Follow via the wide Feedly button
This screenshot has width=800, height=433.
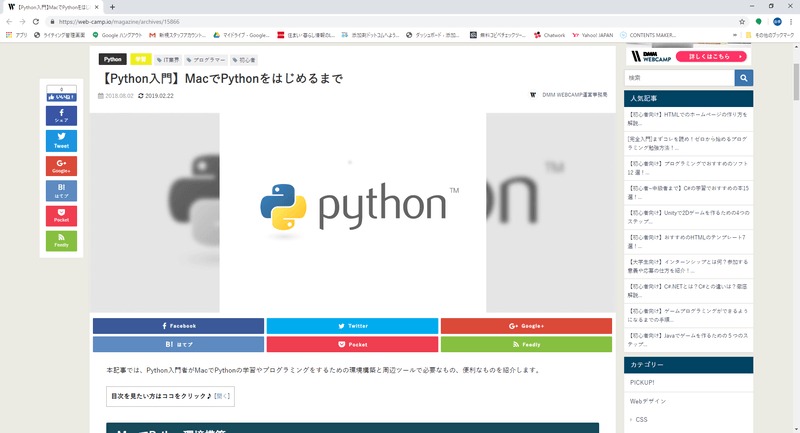pos(527,344)
